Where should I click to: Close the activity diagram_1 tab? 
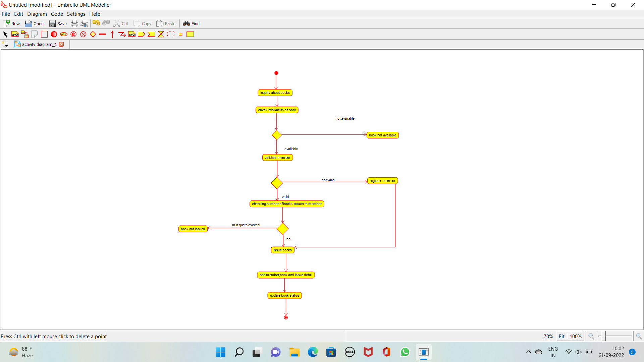tap(61, 44)
